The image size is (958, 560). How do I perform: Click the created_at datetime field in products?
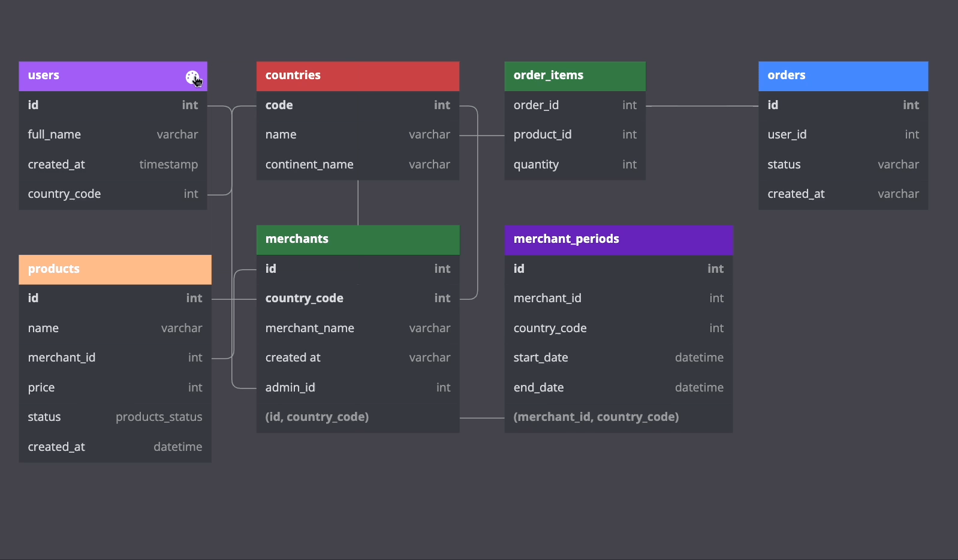(115, 447)
